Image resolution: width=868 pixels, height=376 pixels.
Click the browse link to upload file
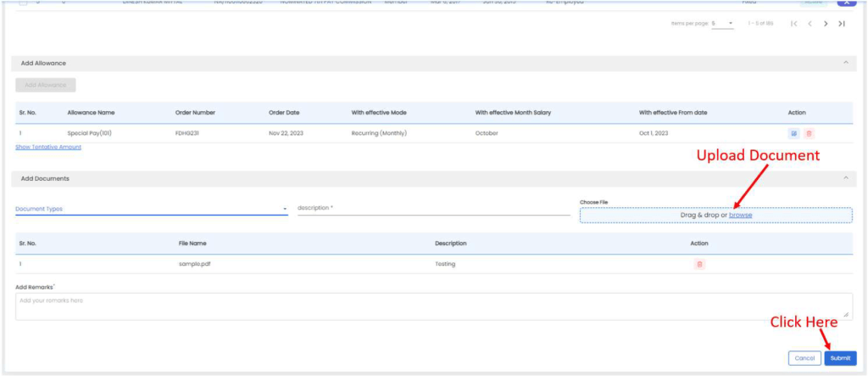(x=740, y=216)
